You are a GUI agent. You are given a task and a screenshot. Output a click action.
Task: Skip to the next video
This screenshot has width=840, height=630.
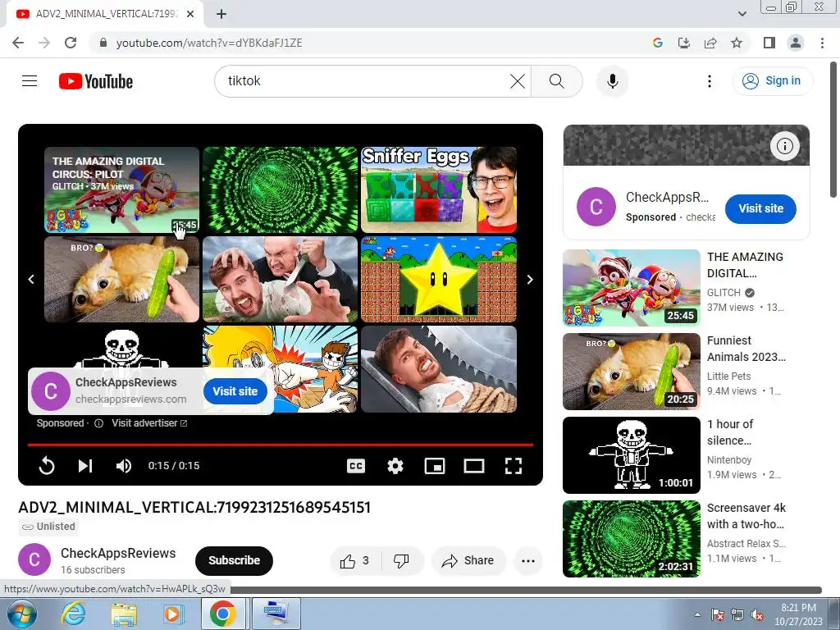[x=85, y=466]
